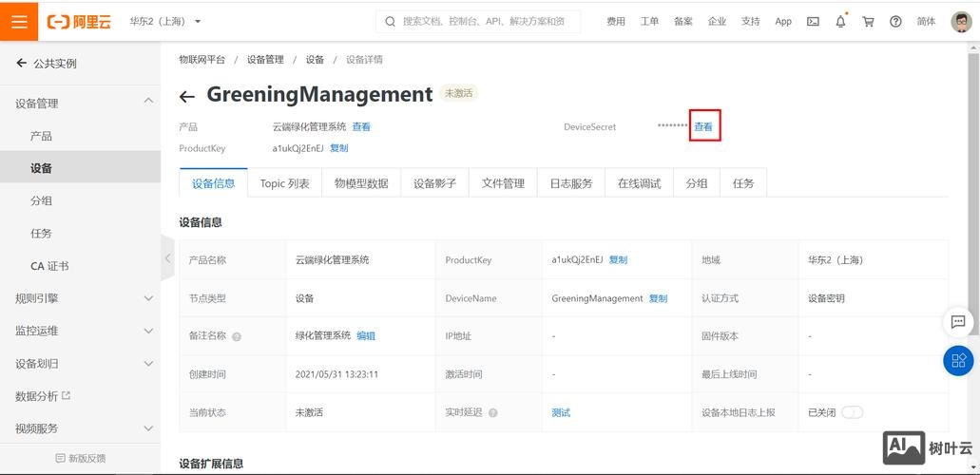Image resolution: width=980 pixels, height=475 pixels.
Task: Switch to 设备影子 tab
Action: pos(434,183)
